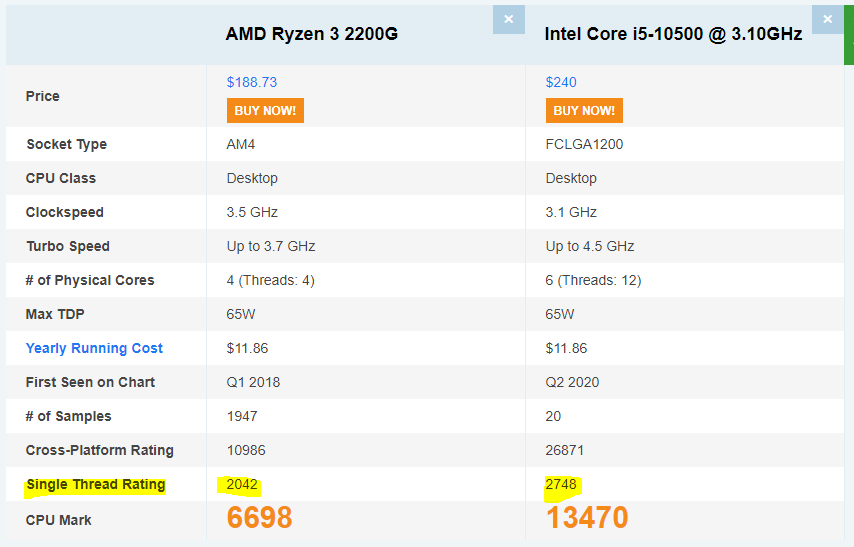
Task: Click the Turbo Speed row label
Action: click(x=68, y=246)
